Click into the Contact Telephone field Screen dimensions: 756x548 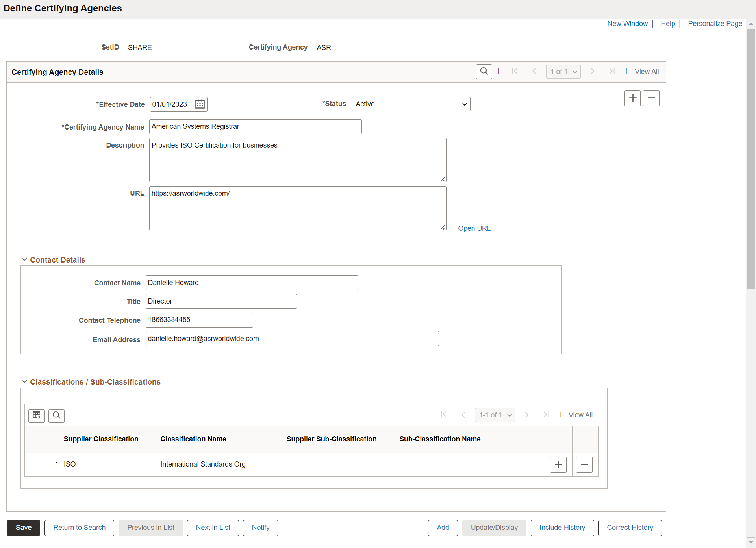(199, 320)
